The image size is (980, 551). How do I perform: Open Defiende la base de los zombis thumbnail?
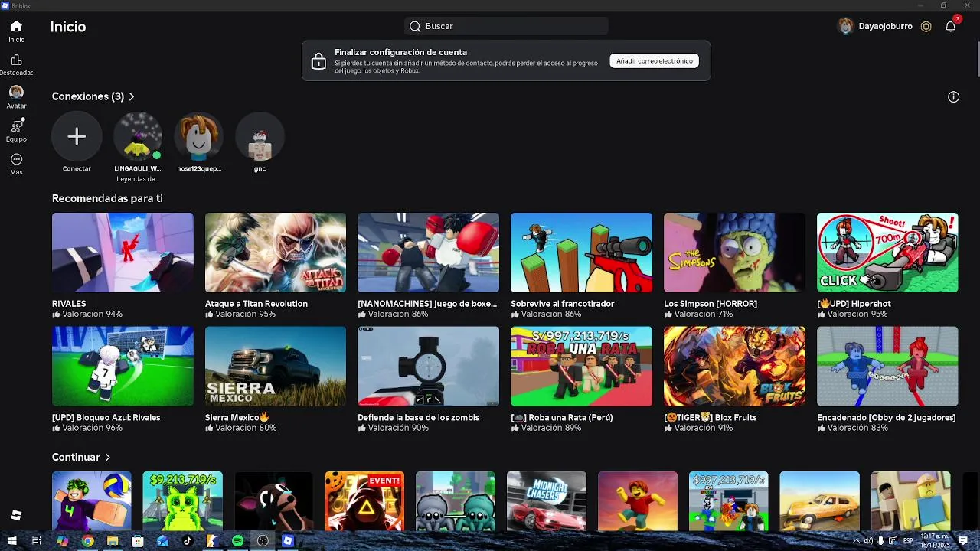[428, 367]
